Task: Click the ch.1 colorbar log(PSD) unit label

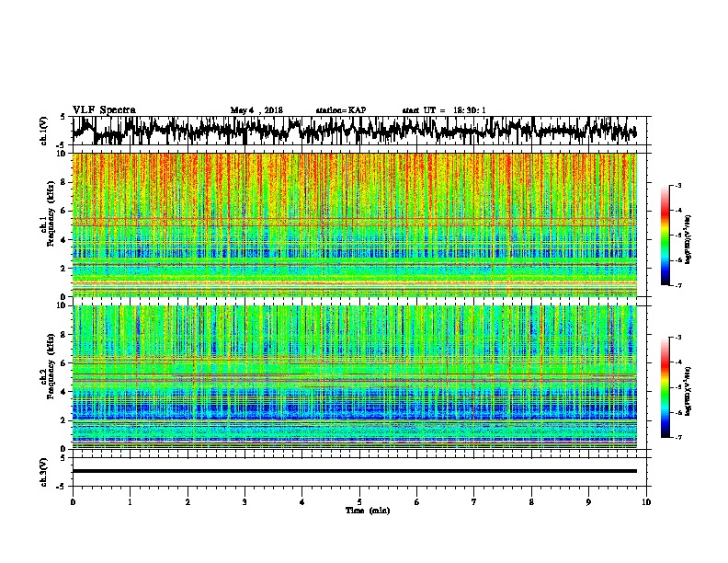Action: pos(688,240)
